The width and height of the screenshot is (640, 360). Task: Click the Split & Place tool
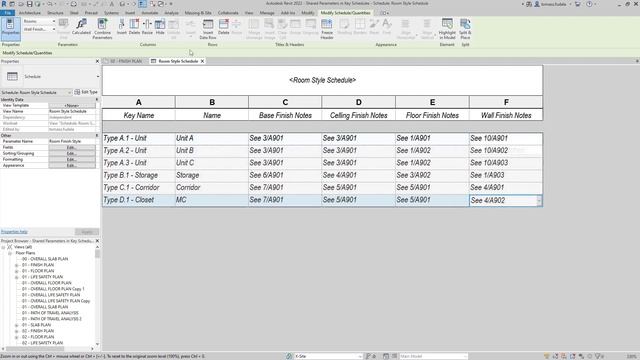(x=465, y=29)
